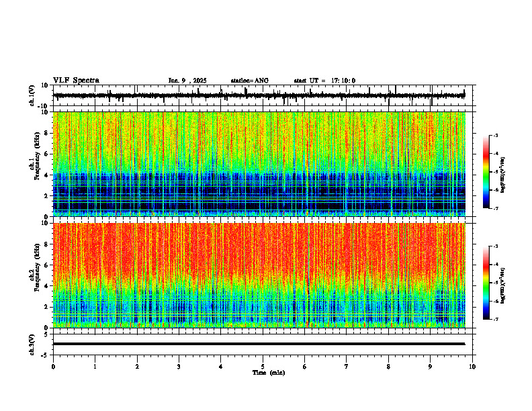Click the ch.1 colorbar log(PSD) unit label

click(x=503, y=175)
